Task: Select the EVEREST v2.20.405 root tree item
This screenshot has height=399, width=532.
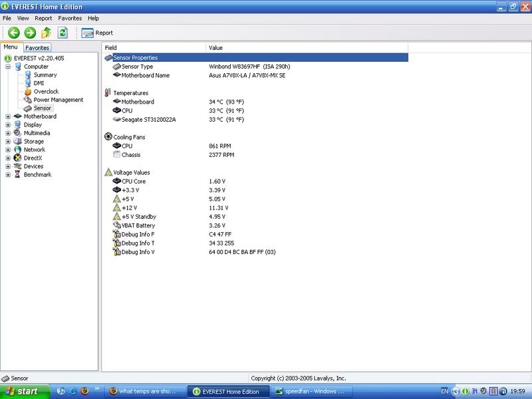Action: pos(39,59)
